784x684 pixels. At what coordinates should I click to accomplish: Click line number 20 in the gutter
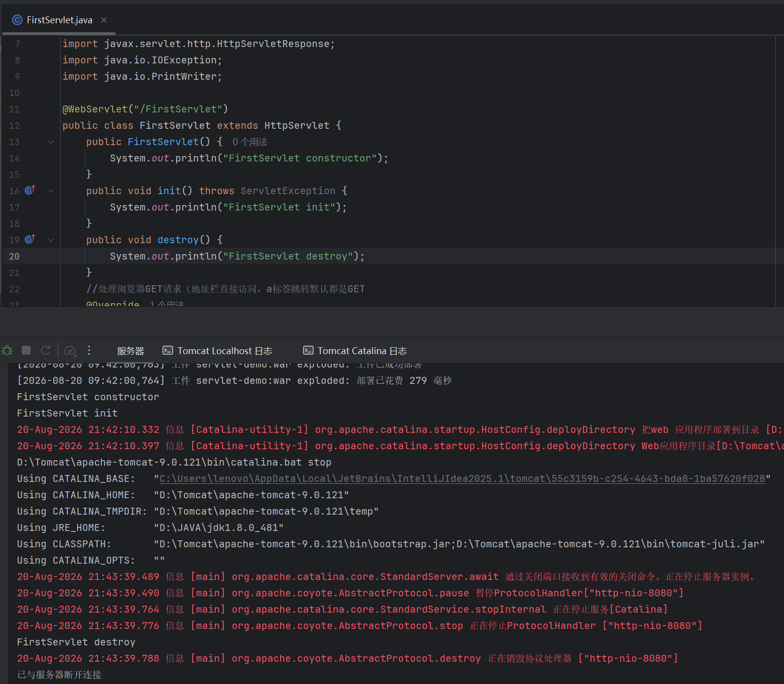point(14,256)
